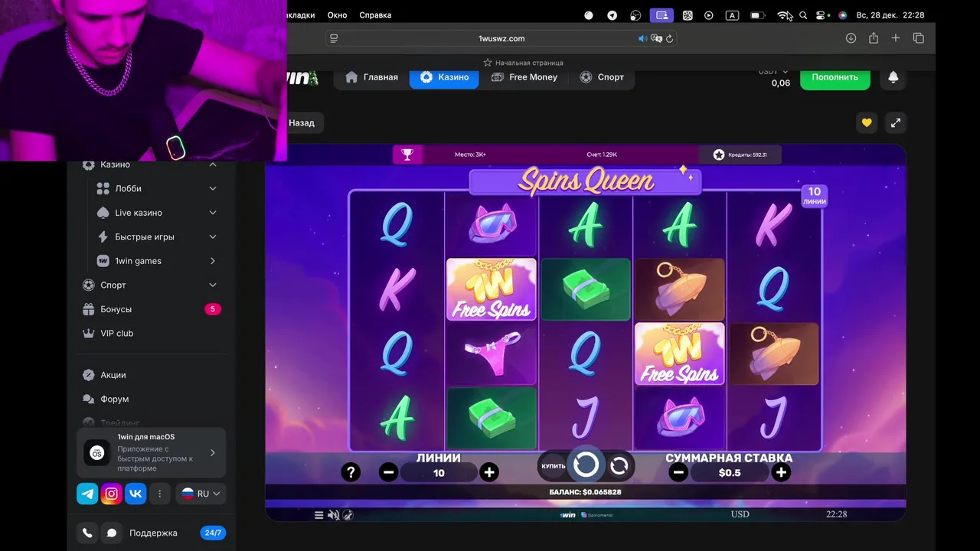This screenshot has width=980, height=551.
Task: Open the Free Money tab
Action: pos(524,77)
